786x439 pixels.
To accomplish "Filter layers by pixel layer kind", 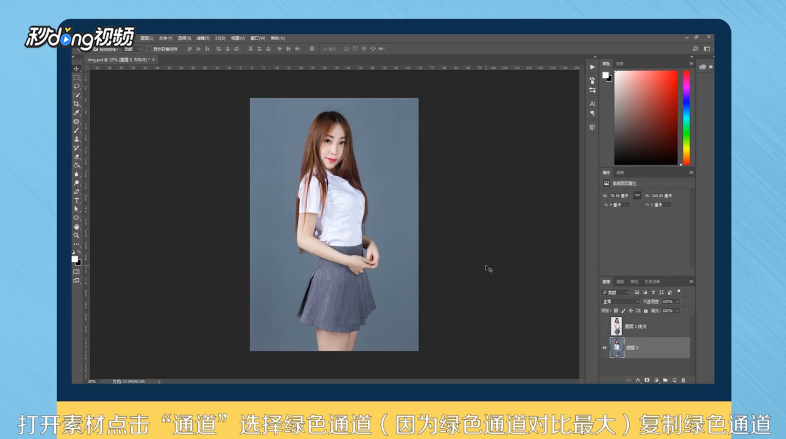I will (x=637, y=292).
